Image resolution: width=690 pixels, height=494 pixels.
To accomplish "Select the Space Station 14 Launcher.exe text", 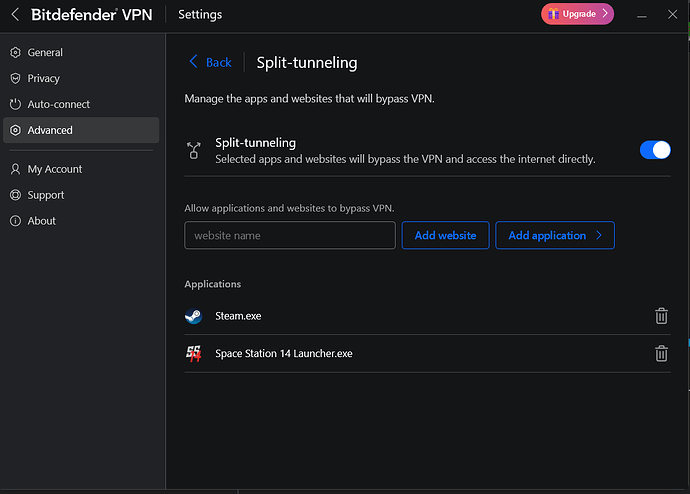I will (x=284, y=353).
